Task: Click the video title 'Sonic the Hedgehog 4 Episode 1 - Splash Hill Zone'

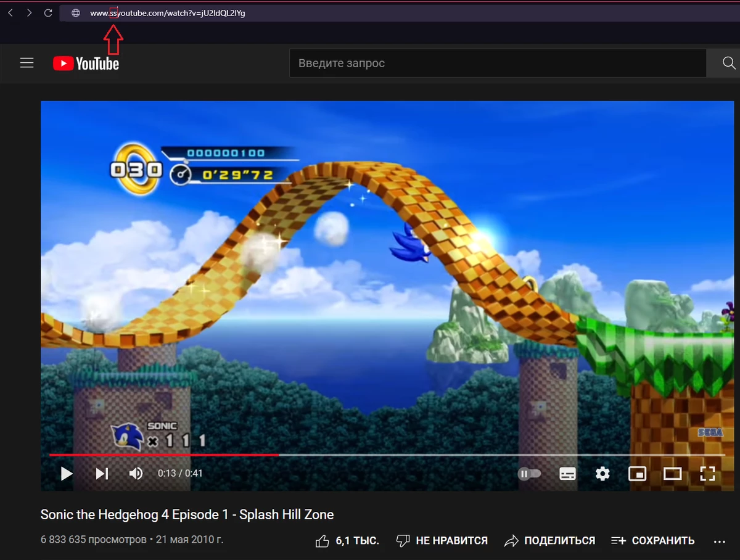Action: 187,514
